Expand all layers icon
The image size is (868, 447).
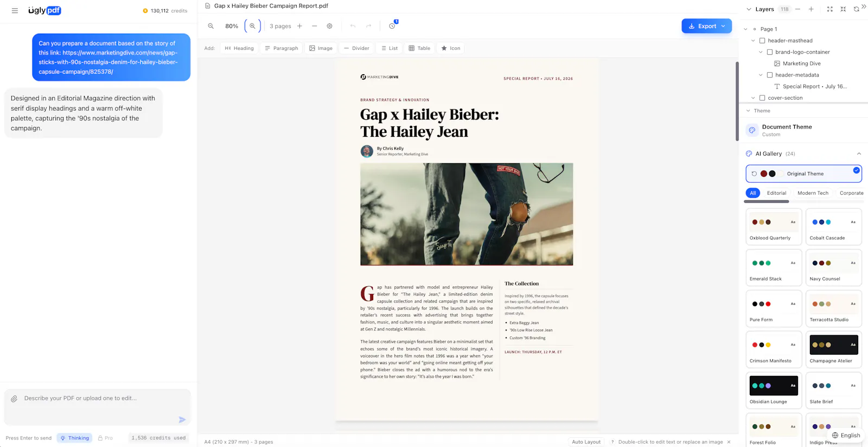tap(830, 9)
